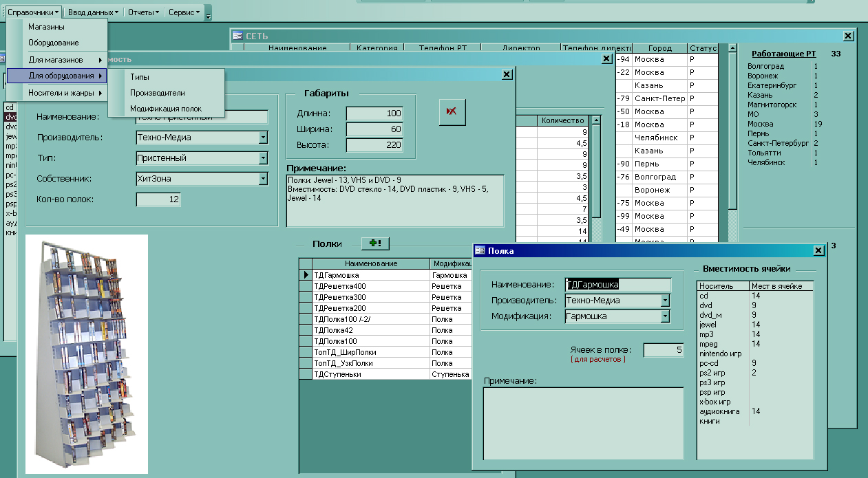The image size is (868, 478).
Task: Choose Оборудование from the menu
Action: [x=57, y=43]
